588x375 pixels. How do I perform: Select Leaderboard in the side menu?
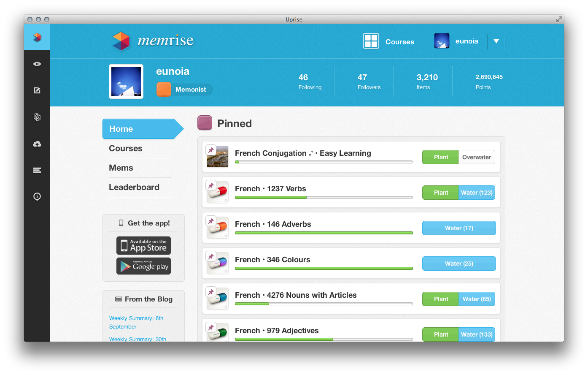[134, 187]
